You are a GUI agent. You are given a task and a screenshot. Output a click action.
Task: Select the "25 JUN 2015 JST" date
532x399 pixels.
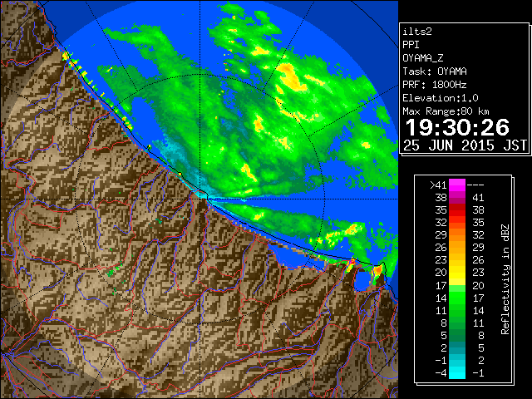coord(465,145)
